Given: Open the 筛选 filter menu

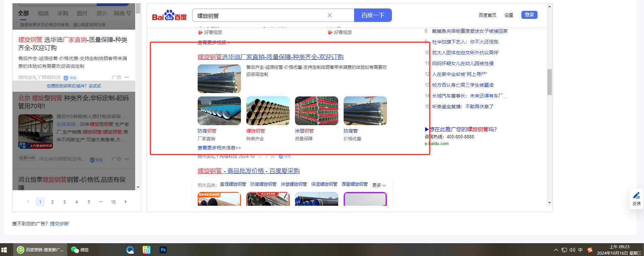Looking at the screenshot, I should 122,13.
